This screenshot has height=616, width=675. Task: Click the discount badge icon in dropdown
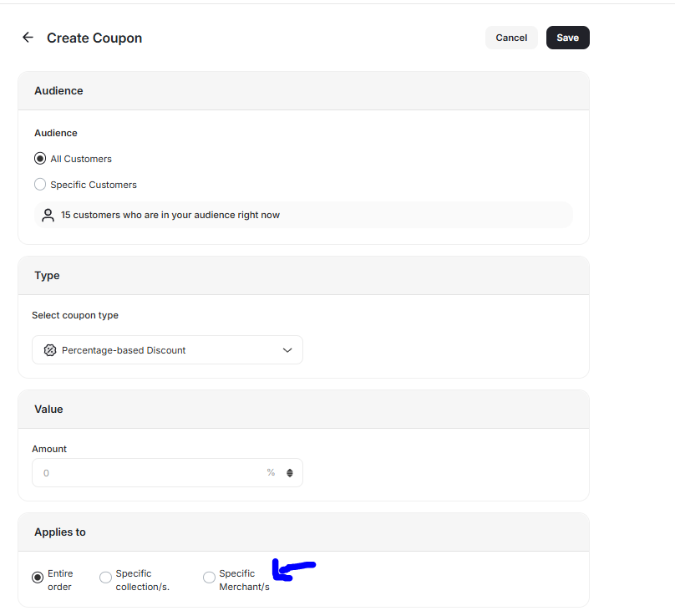50,350
